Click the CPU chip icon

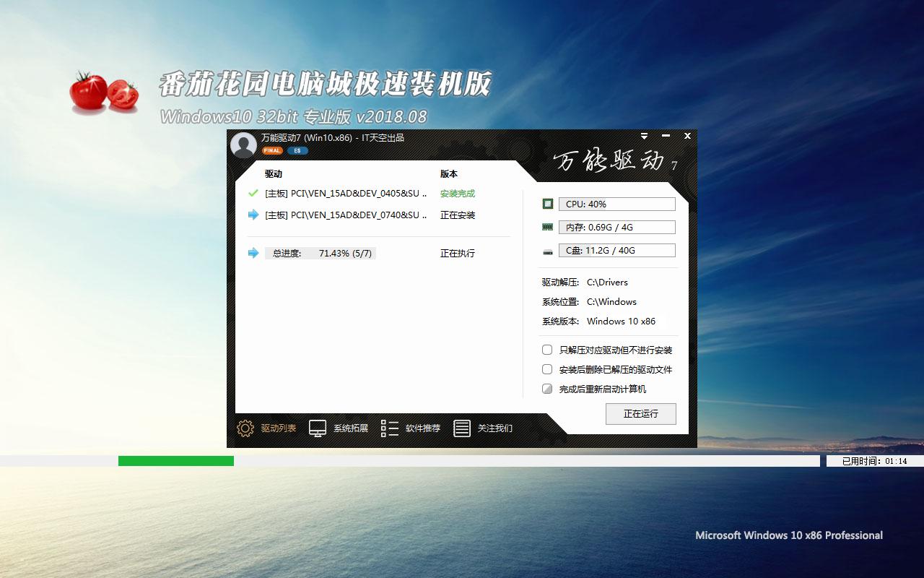[546, 204]
